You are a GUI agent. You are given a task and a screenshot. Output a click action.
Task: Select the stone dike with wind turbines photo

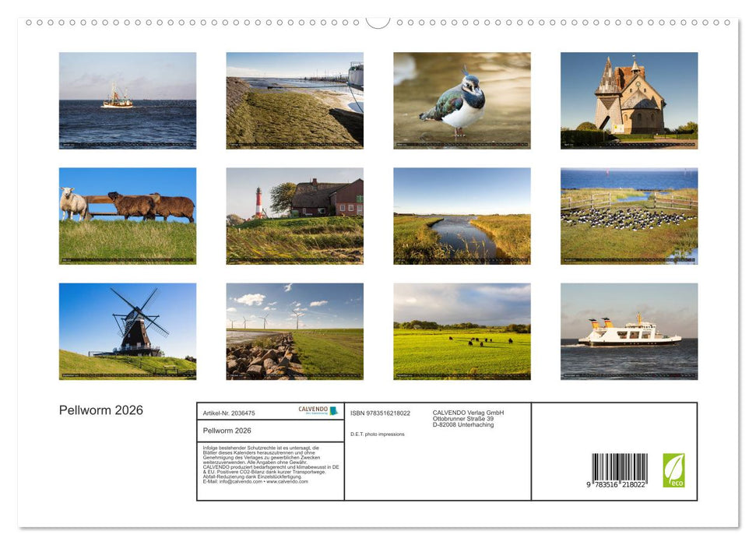pyautogui.click(x=294, y=332)
